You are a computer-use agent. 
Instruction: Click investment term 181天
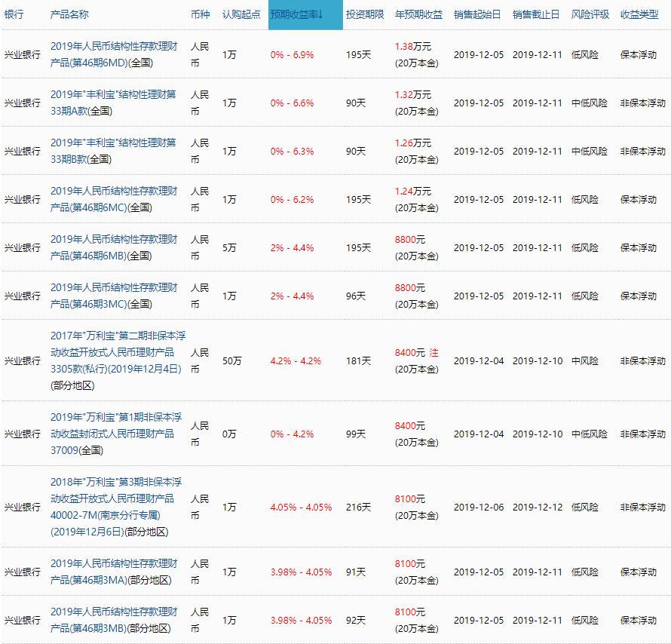(x=358, y=361)
